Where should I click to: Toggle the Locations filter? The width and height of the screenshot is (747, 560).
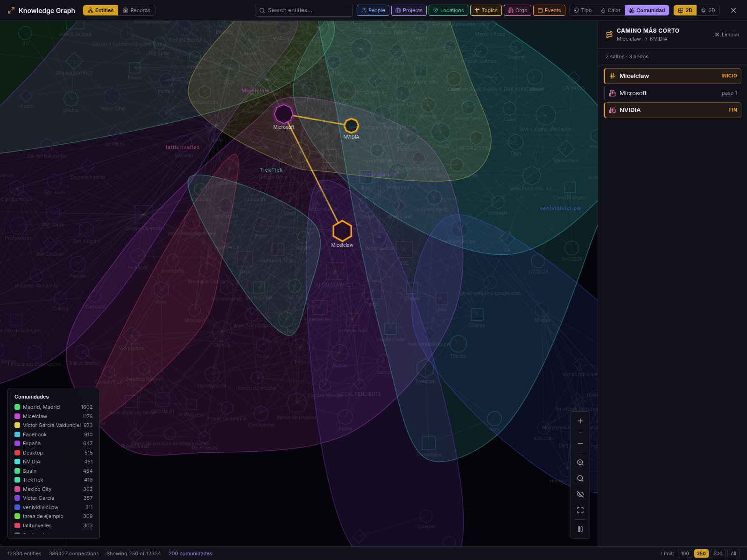(x=448, y=10)
